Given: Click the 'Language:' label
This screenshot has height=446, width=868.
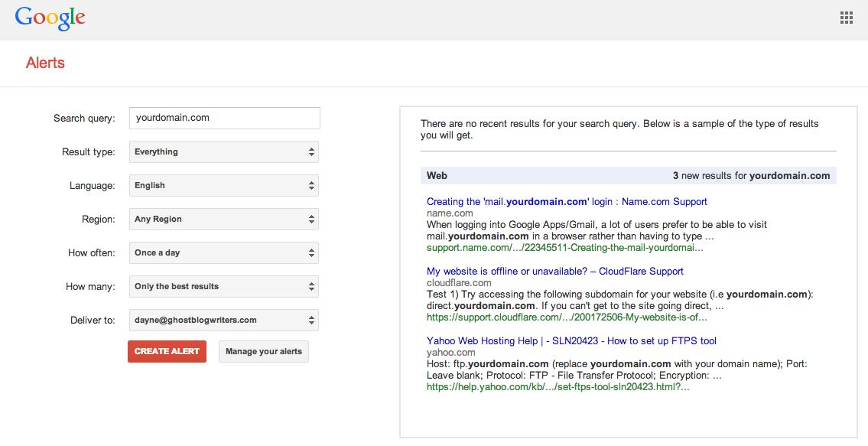Looking at the screenshot, I should click(93, 186).
